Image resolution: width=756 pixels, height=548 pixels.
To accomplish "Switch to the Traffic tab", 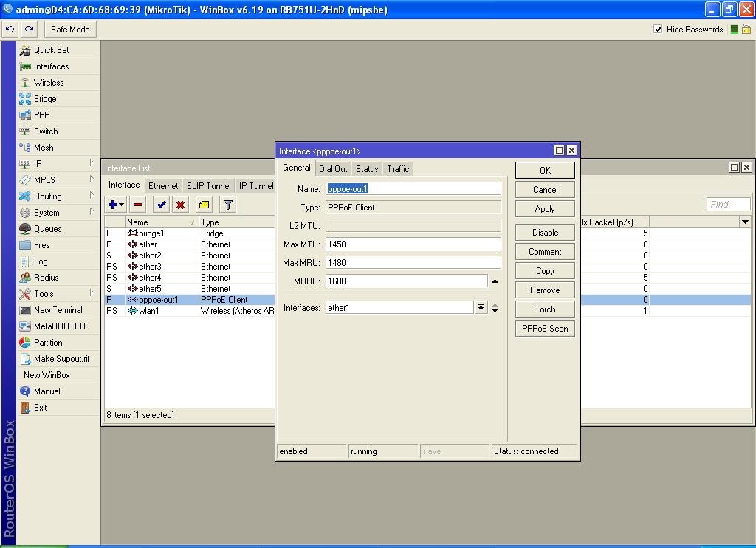I will tap(398, 169).
